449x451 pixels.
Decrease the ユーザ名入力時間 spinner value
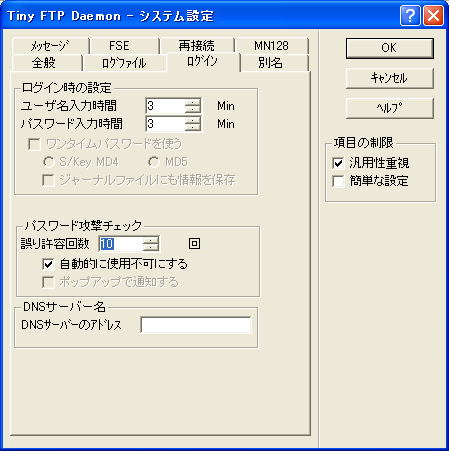[x=193, y=110]
